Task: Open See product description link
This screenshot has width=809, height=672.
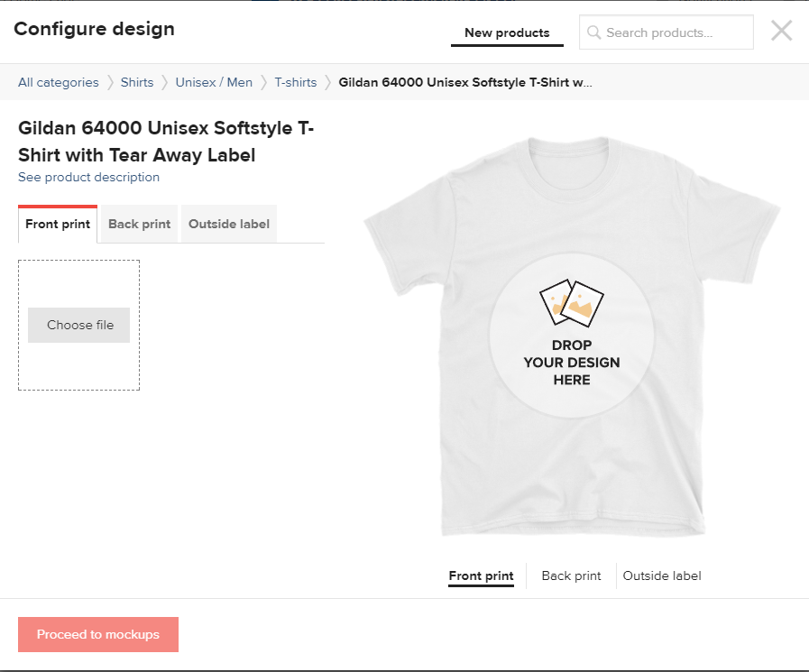Action: [x=88, y=177]
